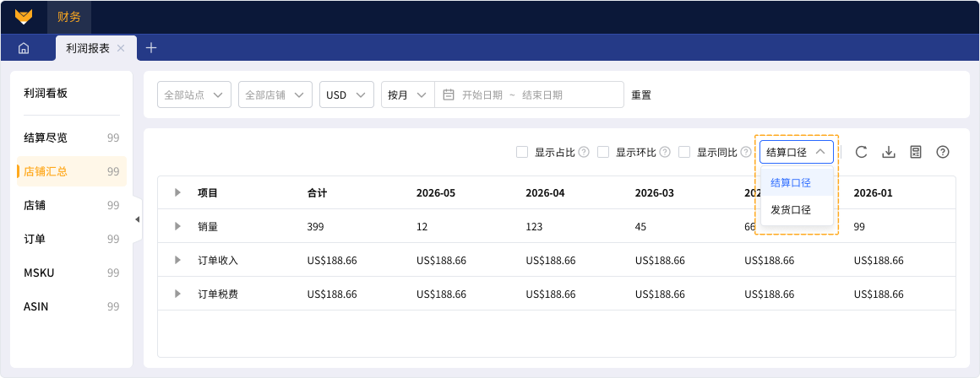Open ASIN sidebar item
The width and height of the screenshot is (980, 378).
pos(71,306)
